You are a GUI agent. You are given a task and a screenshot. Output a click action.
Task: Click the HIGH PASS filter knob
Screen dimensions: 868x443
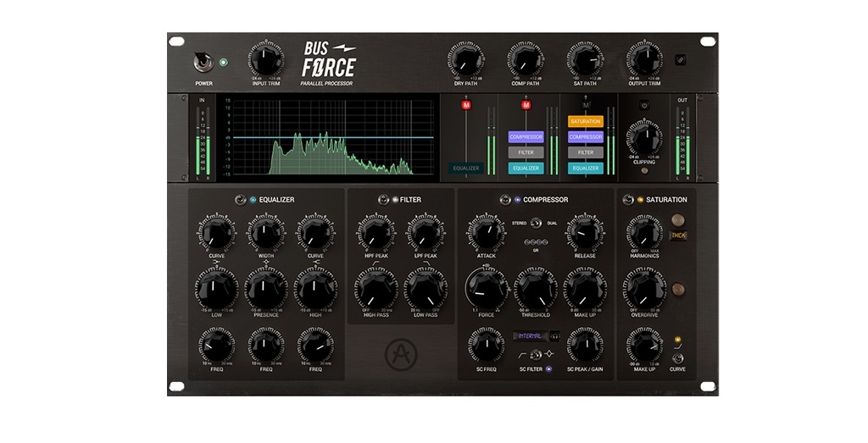coord(376,289)
